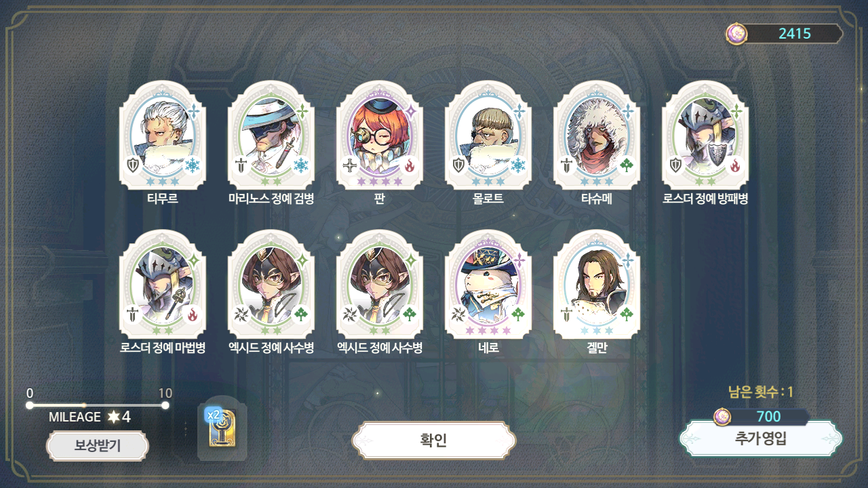Click the golden x2 ticket item icon

[222, 429]
